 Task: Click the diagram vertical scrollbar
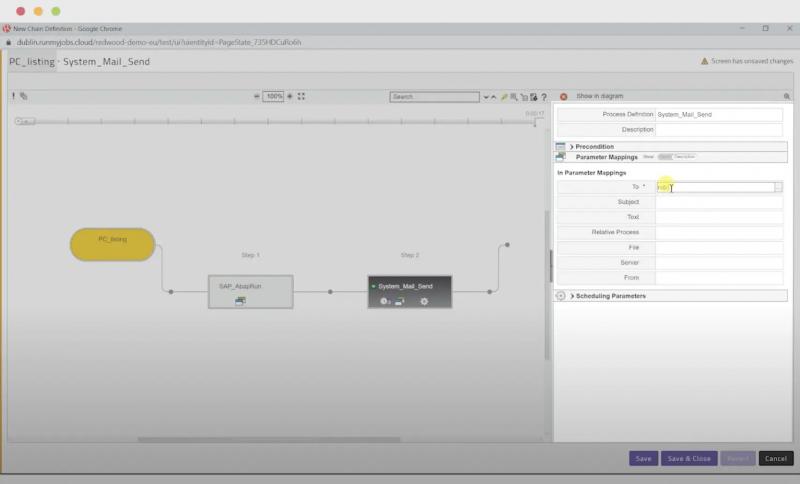(x=547, y=286)
